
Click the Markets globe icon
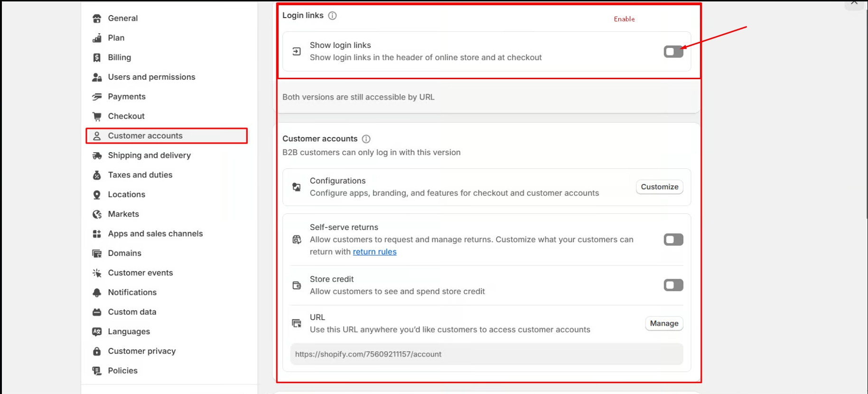point(97,214)
